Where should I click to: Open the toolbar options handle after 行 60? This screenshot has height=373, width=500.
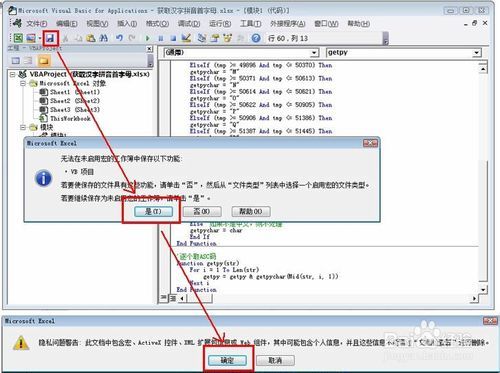(386, 38)
